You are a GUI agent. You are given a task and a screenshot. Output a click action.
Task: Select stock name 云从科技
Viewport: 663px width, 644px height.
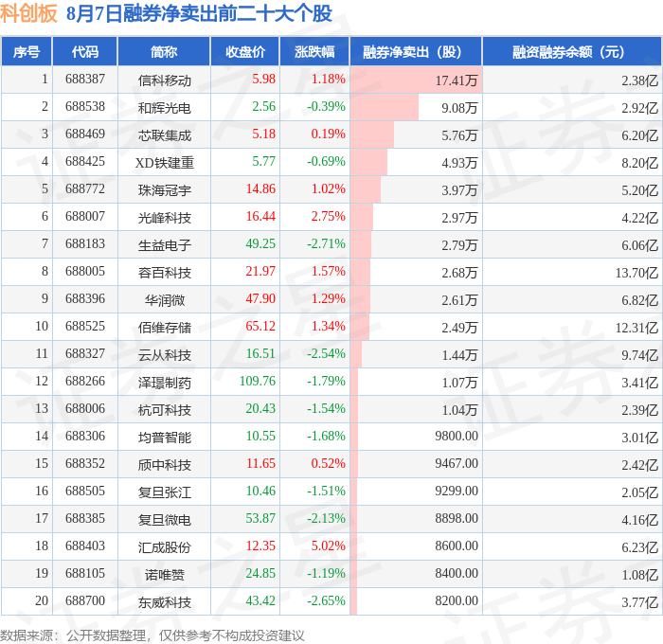pos(165,355)
